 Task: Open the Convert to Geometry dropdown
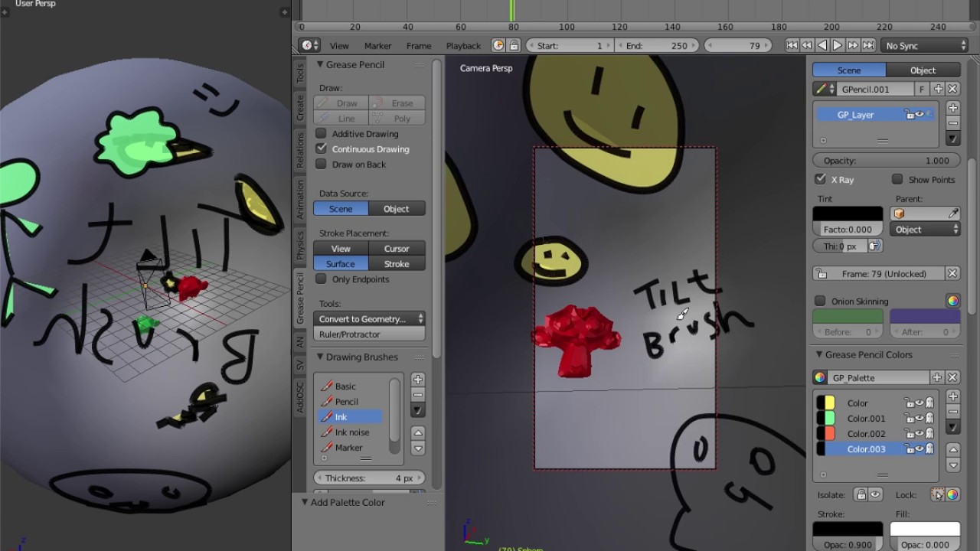pos(369,318)
